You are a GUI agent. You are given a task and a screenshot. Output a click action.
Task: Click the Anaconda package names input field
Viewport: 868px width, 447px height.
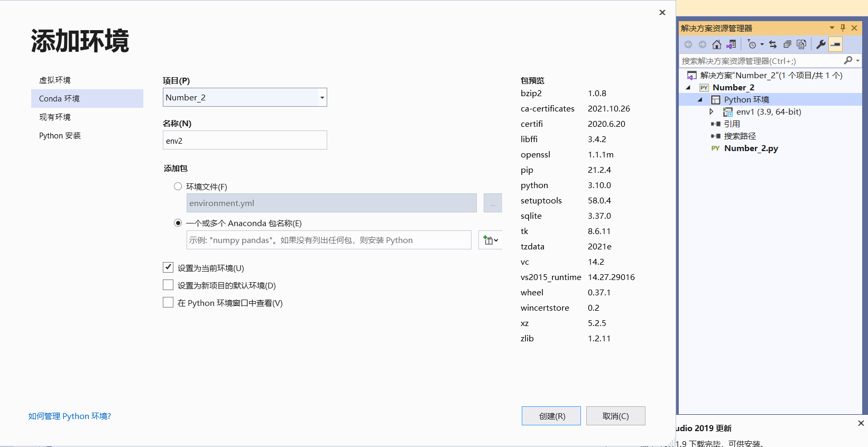pos(329,240)
